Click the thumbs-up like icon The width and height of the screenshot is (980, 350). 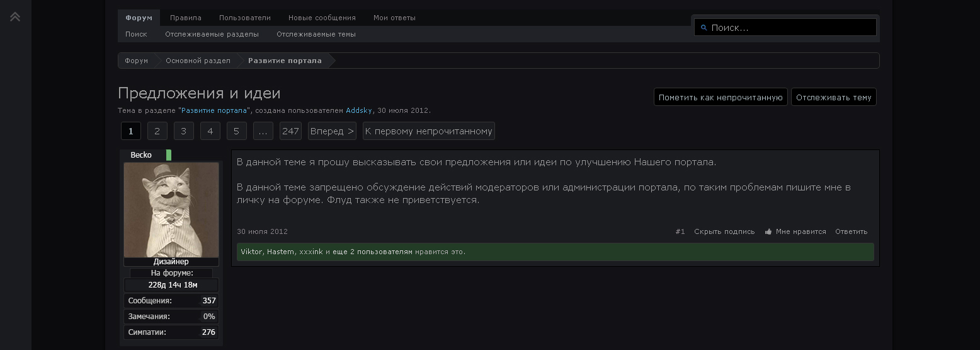coord(768,231)
